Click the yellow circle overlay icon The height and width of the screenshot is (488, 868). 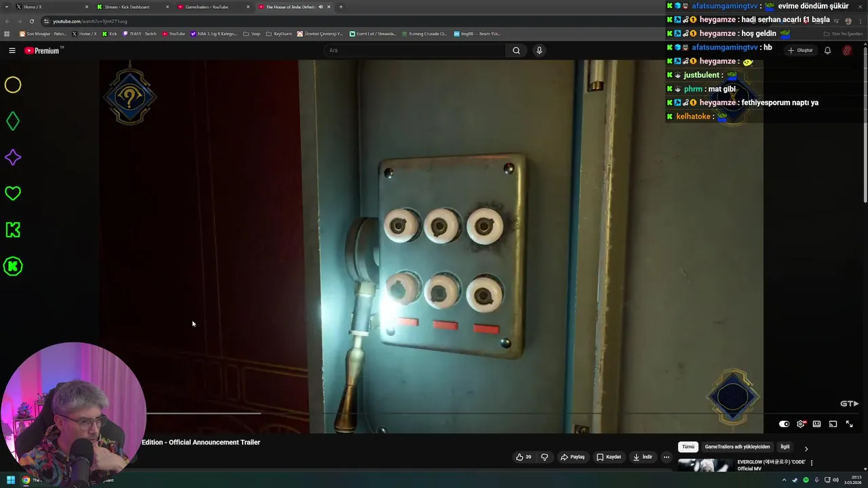[13, 85]
